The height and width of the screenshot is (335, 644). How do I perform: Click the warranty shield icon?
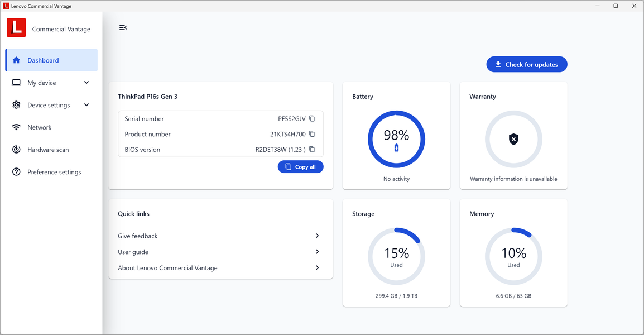click(513, 139)
